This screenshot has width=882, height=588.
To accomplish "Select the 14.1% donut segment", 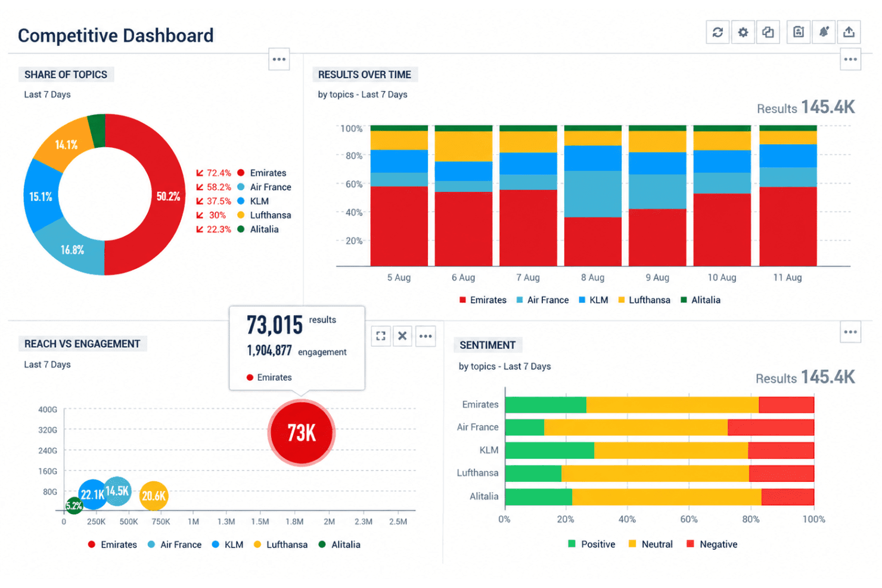I will point(66,145).
